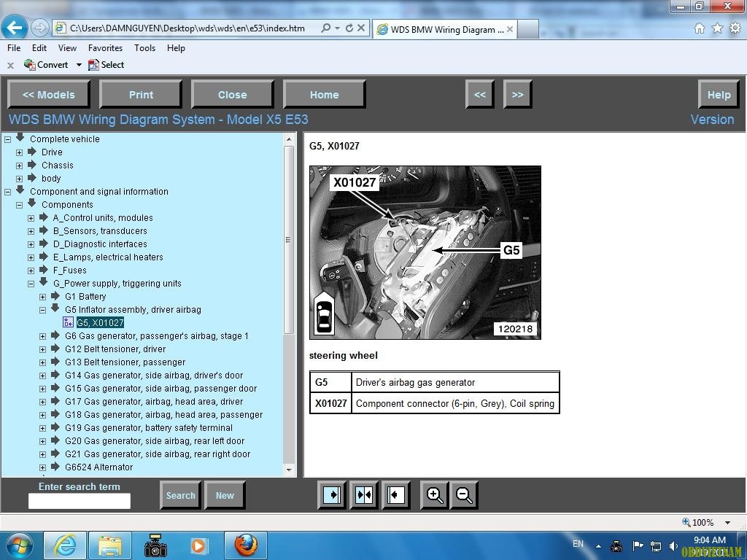Open Internet Explorer from the taskbar
The width and height of the screenshot is (747, 560).
65,545
